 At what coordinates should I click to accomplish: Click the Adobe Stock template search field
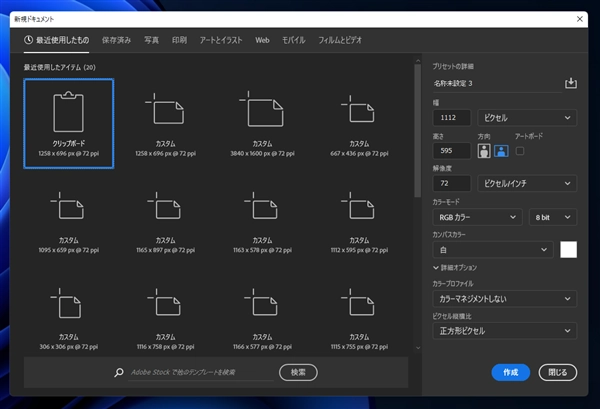point(201,372)
